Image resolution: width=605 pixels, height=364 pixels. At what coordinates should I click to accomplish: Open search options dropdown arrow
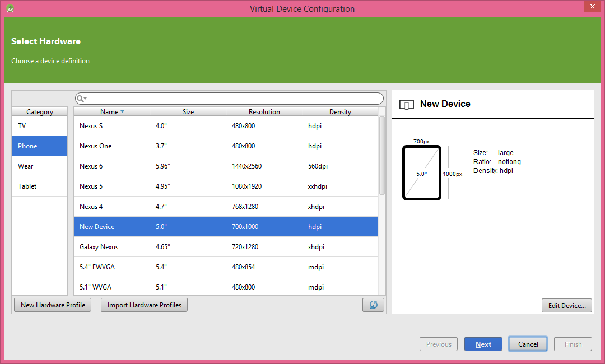point(85,99)
